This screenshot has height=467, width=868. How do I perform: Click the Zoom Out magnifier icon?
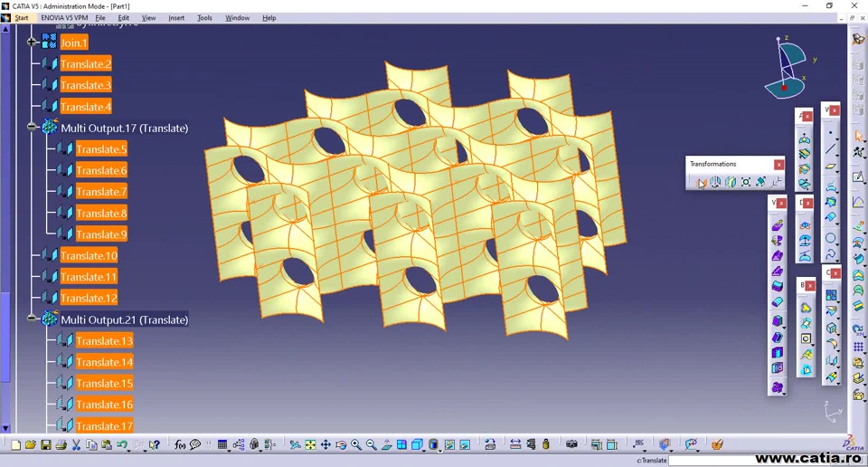(371, 444)
